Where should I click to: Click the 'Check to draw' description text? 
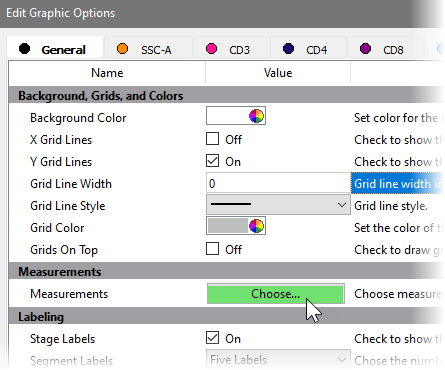(392, 250)
